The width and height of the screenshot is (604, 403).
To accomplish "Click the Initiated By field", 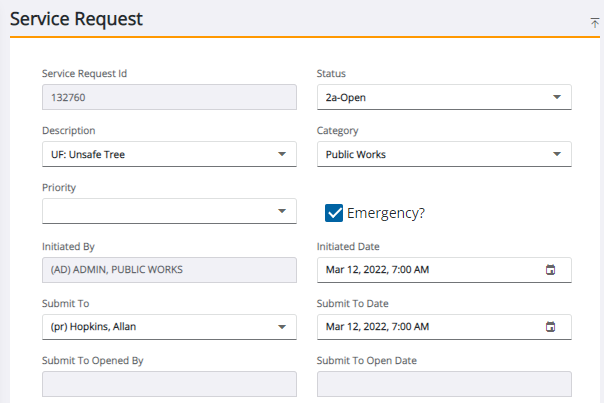I will pos(169,270).
